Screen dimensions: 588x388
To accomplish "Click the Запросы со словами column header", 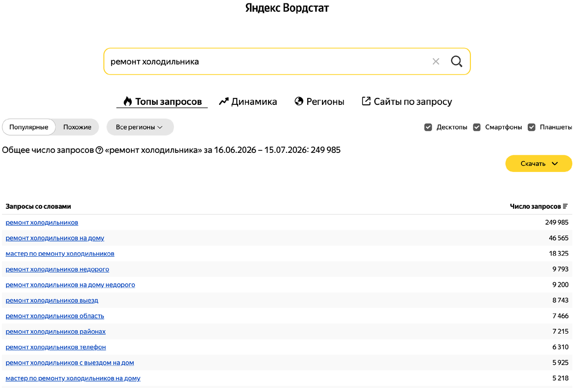I will (x=38, y=207).
